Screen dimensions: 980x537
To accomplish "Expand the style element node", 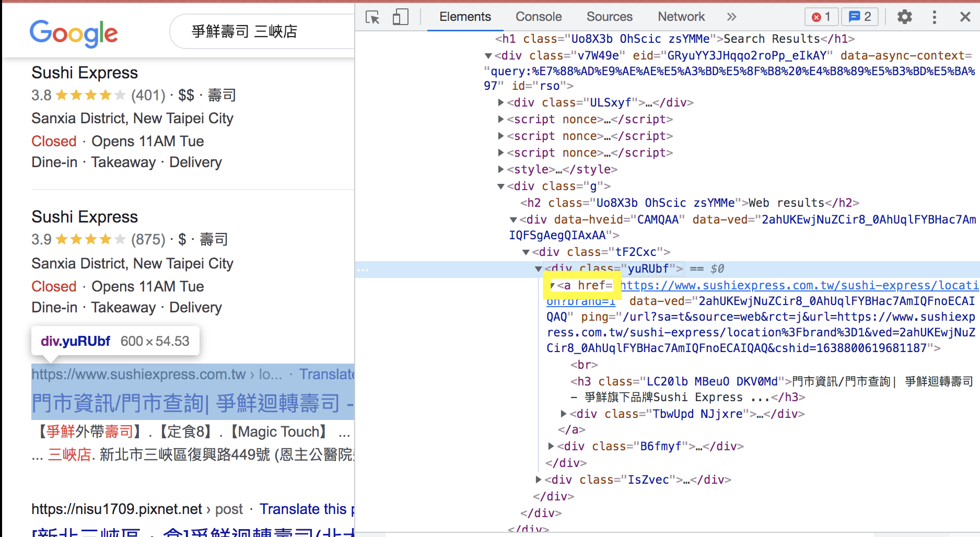I will click(501, 170).
